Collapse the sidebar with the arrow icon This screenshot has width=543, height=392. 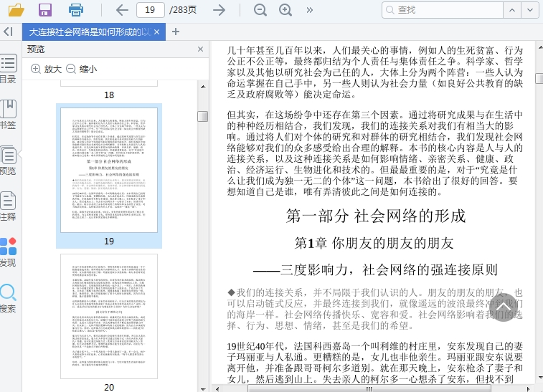(x=9, y=32)
